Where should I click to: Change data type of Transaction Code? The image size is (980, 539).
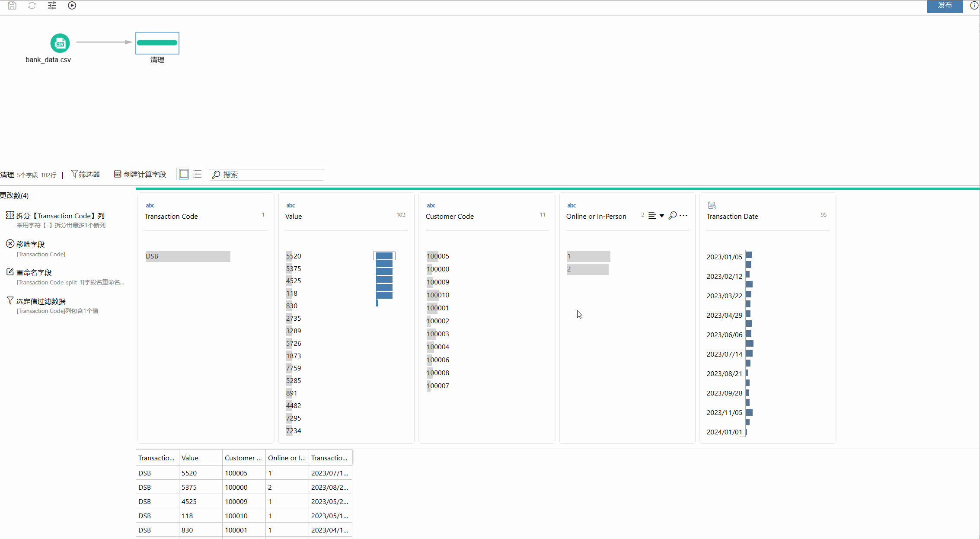click(150, 205)
